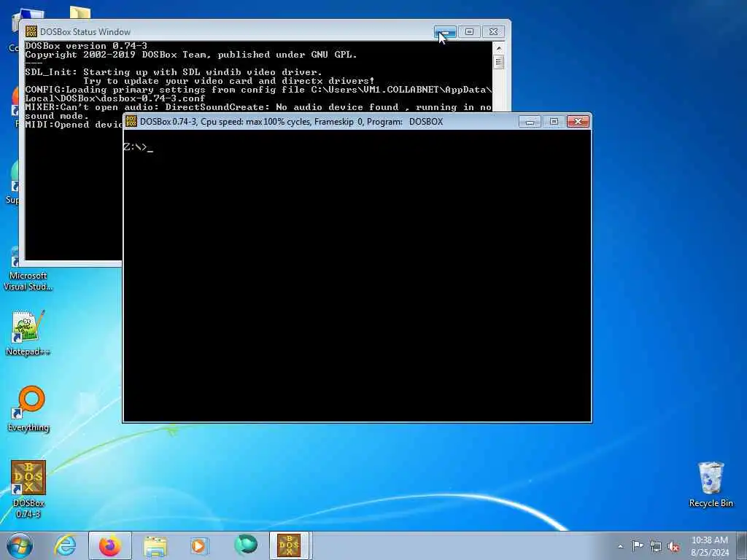Launch Windows Media Player from taskbar
Viewport: 747px width, 560px height.
[199, 545]
